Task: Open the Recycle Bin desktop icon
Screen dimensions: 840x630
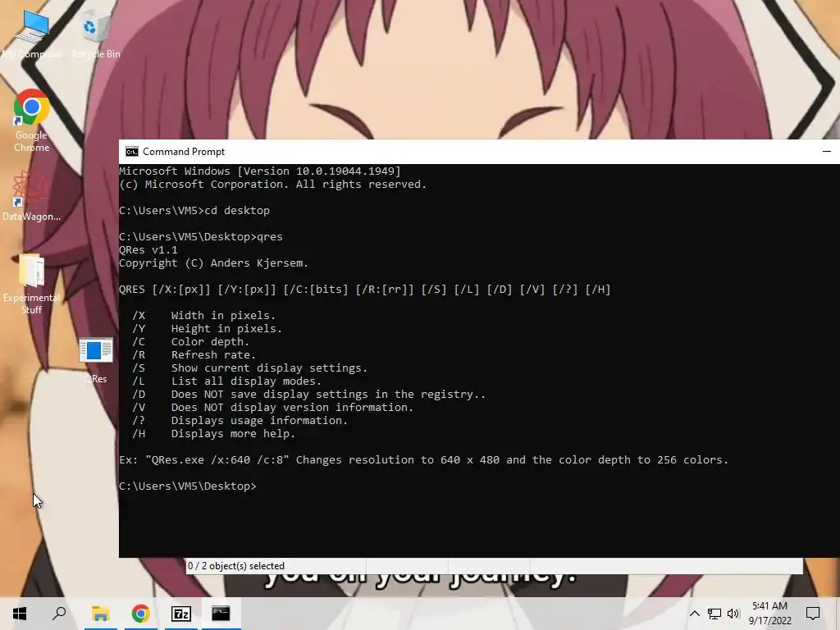Action: click(95, 34)
